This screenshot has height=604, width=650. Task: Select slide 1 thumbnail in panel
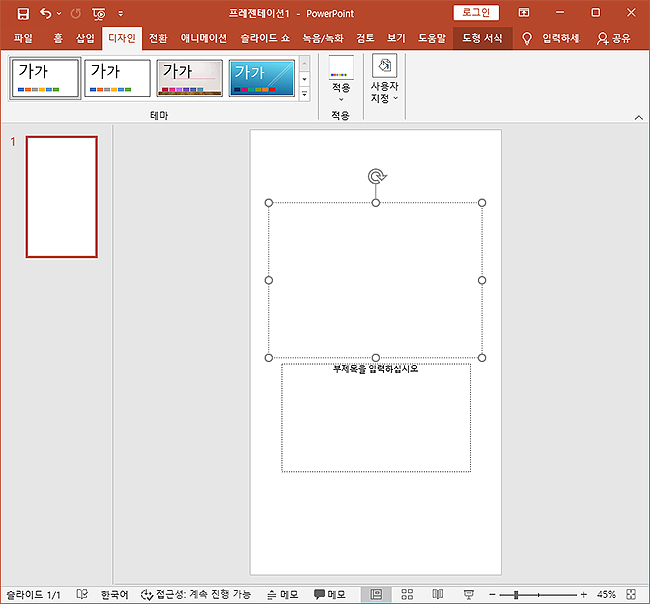[62, 197]
